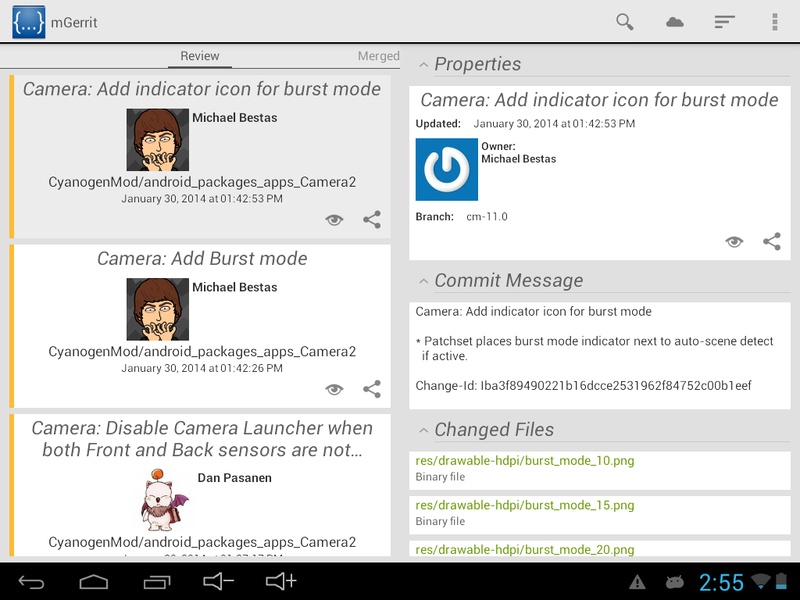Collapse the Commit Message section
The width and height of the screenshot is (800, 600).
423,281
